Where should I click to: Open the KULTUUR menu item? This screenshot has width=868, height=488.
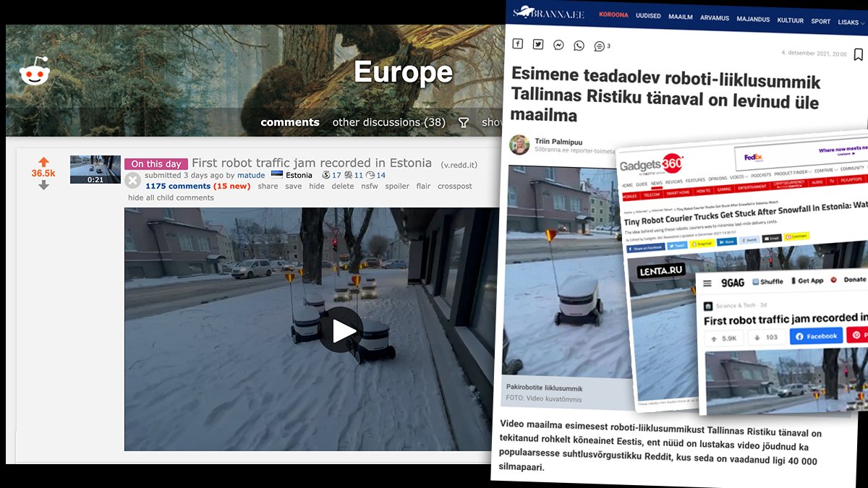click(x=791, y=21)
